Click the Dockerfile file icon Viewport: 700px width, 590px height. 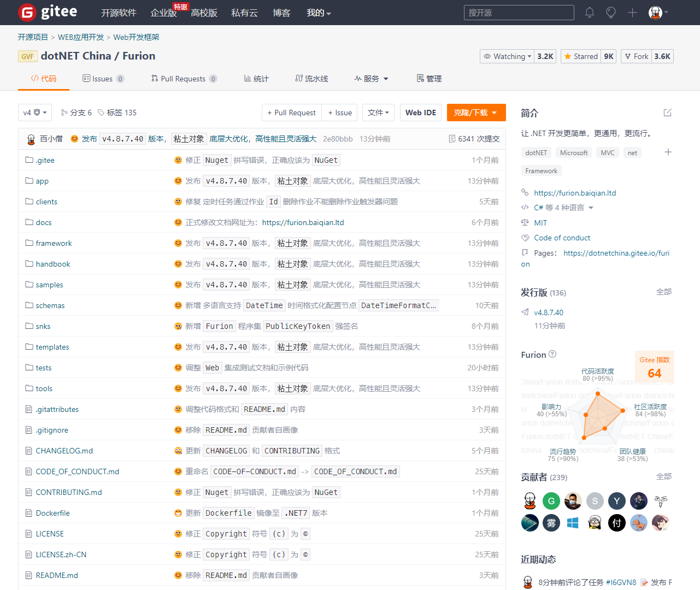click(x=29, y=513)
